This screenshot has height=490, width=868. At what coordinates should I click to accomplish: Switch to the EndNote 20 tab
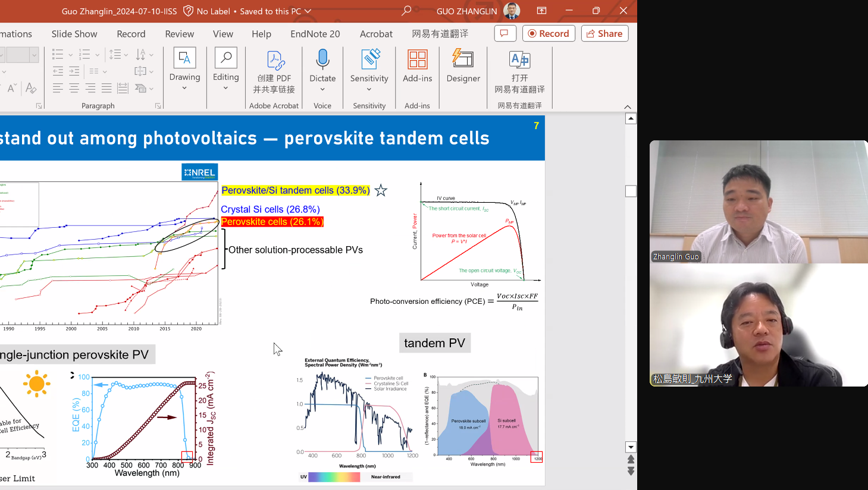[315, 34]
